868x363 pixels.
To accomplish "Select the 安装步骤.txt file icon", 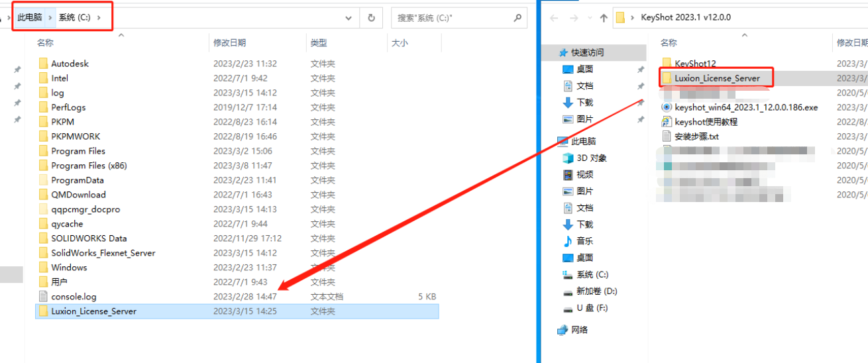I will point(667,136).
